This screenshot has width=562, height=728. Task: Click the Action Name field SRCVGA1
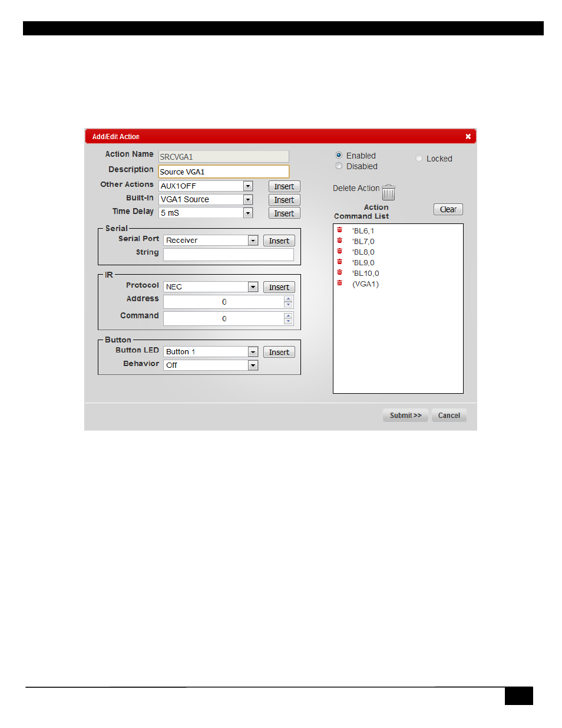tap(224, 156)
